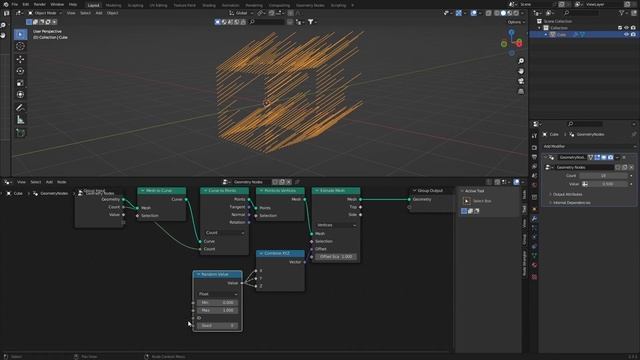The image size is (640, 360).
Task: Toggle modifier show in edit mode
Action: [x=597, y=158]
